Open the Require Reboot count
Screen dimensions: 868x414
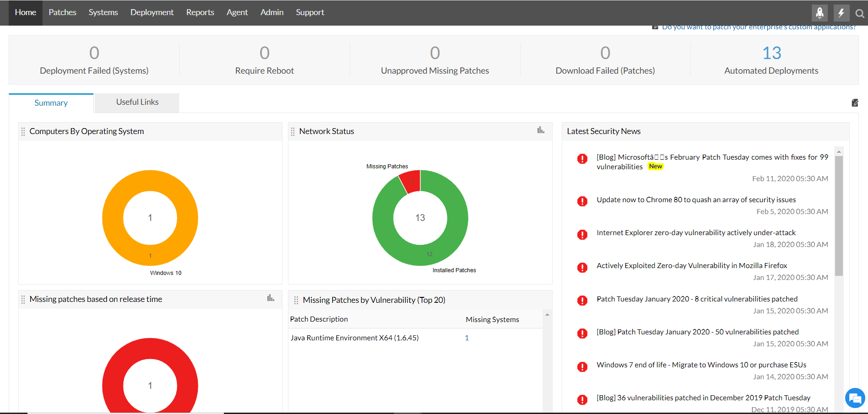[265, 53]
